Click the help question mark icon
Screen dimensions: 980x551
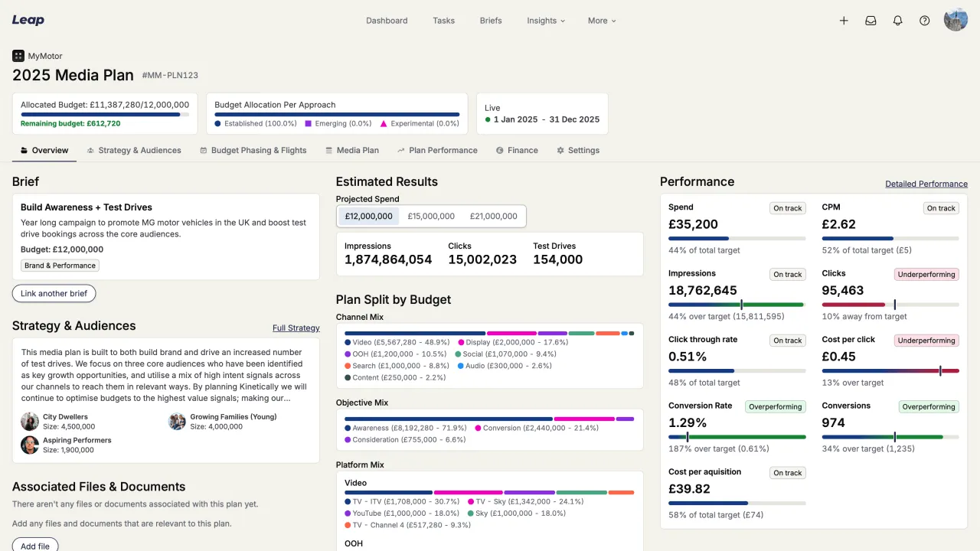925,21
